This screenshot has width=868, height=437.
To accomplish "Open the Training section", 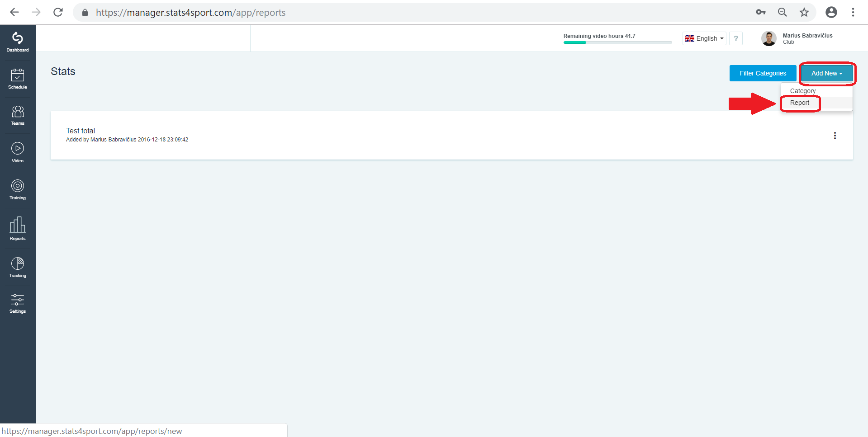I will (18, 190).
